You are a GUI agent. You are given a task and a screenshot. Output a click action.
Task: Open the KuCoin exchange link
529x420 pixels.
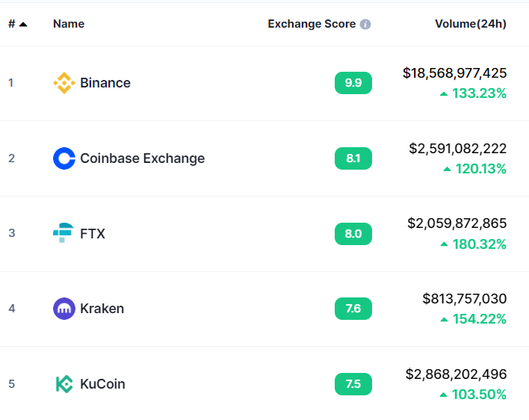coord(102,384)
